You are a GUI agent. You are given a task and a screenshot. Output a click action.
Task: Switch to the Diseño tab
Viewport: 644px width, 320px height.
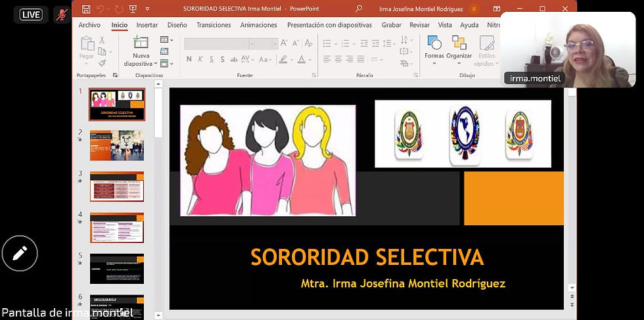click(177, 25)
